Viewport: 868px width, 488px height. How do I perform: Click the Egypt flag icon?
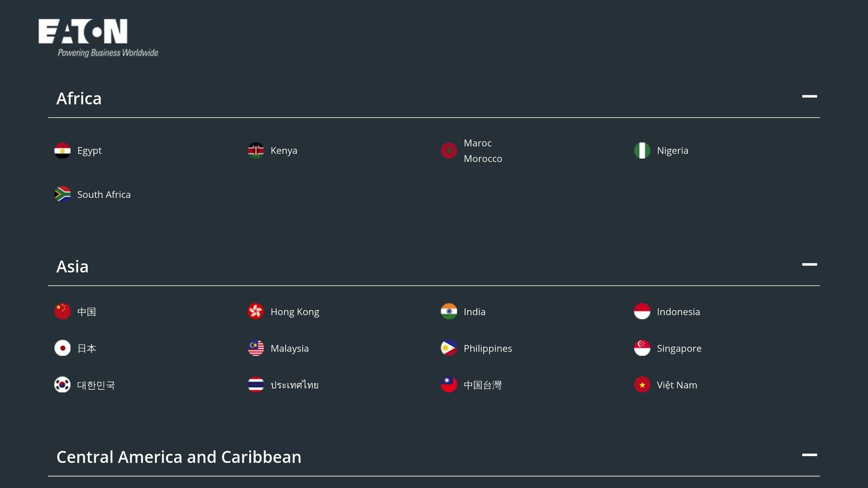62,151
